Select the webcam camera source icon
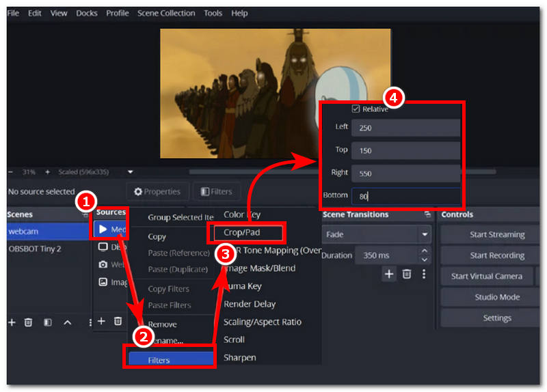This screenshot has height=392, width=547. (x=103, y=264)
